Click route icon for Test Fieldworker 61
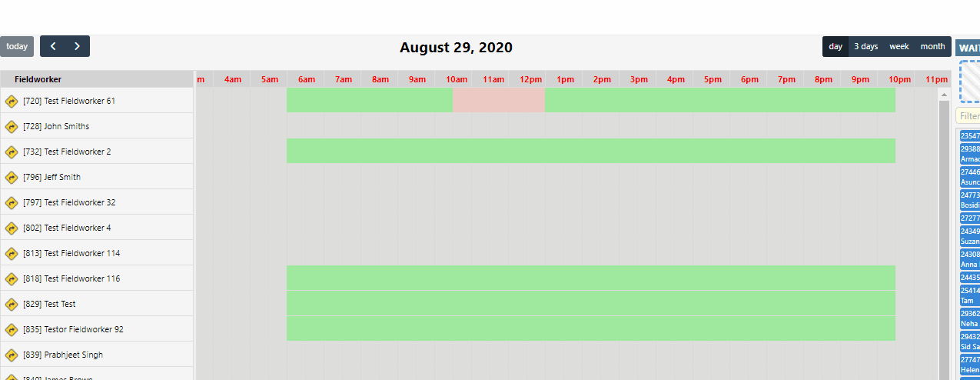 point(11,101)
